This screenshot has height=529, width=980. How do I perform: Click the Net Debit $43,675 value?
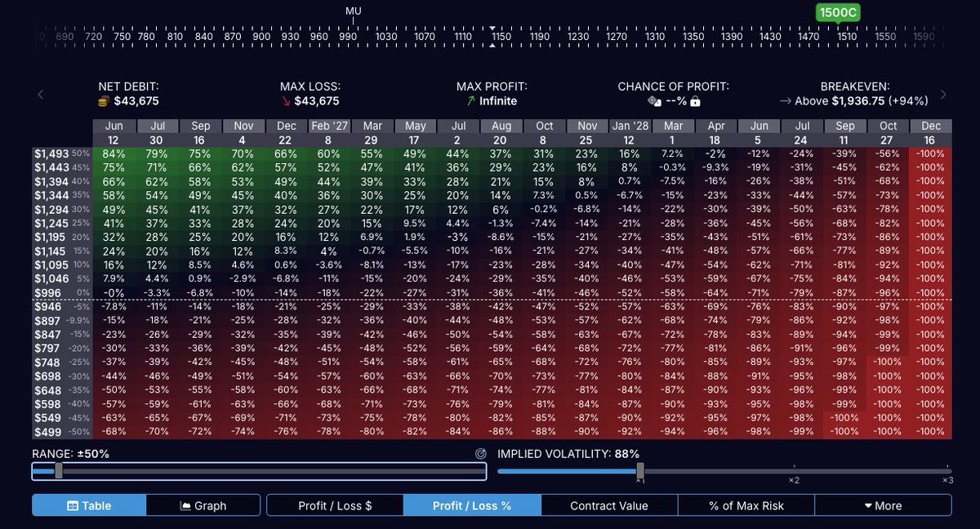[136, 101]
